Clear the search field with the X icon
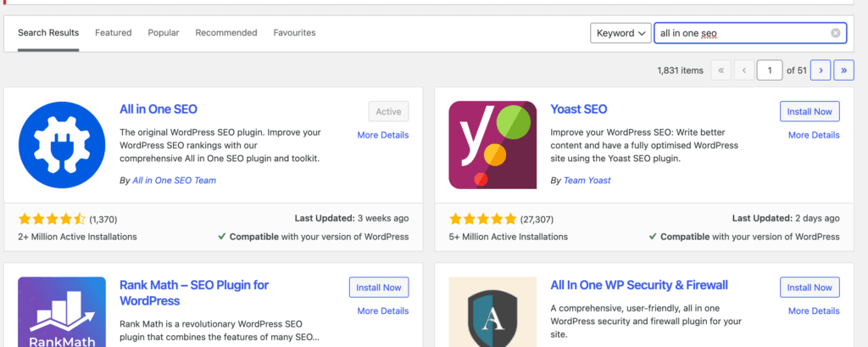 pyautogui.click(x=836, y=33)
